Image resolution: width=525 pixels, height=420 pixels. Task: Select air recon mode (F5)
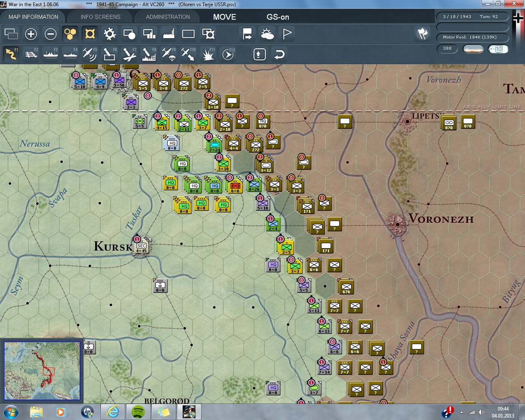pyautogui.click(x=90, y=54)
